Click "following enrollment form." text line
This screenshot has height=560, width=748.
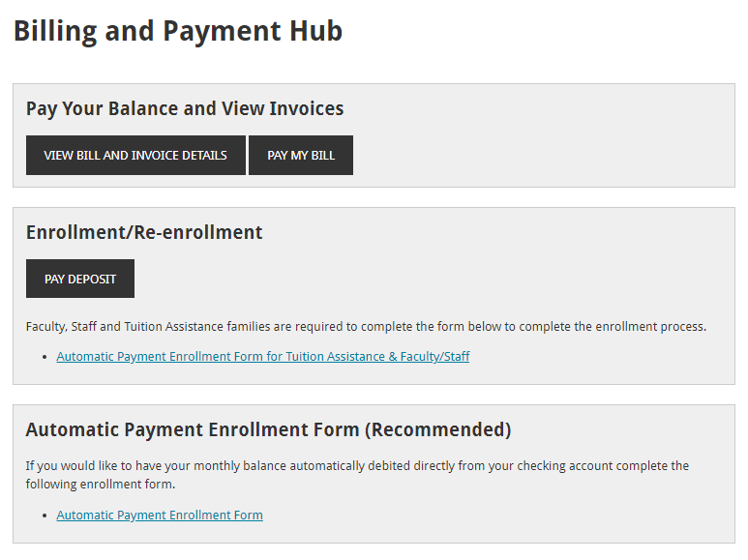click(100, 484)
